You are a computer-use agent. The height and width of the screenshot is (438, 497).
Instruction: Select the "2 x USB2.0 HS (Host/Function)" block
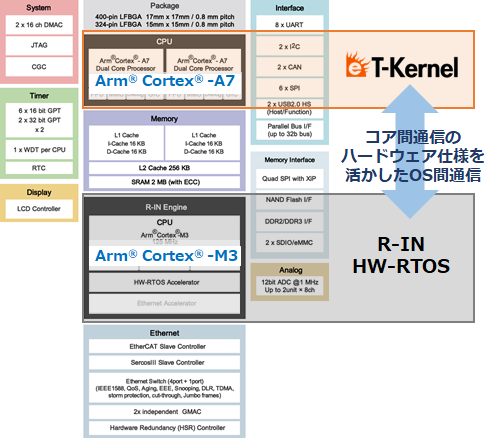coord(290,108)
